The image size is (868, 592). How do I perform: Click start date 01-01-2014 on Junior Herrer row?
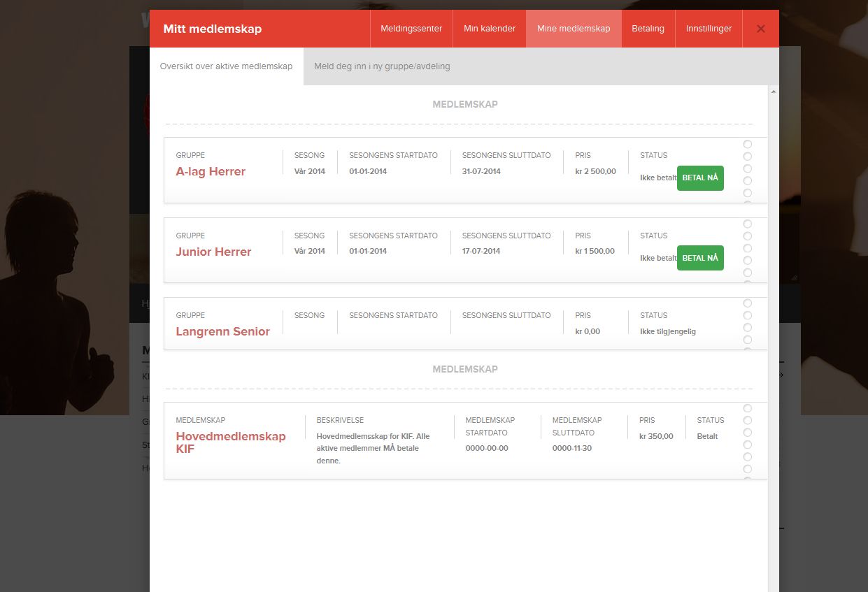pyautogui.click(x=368, y=251)
